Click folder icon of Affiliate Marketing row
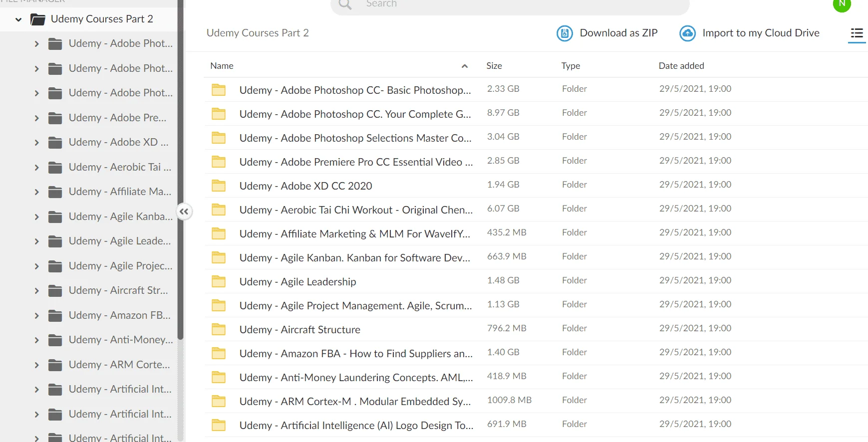Image resolution: width=868 pixels, height=442 pixels. 219,233
